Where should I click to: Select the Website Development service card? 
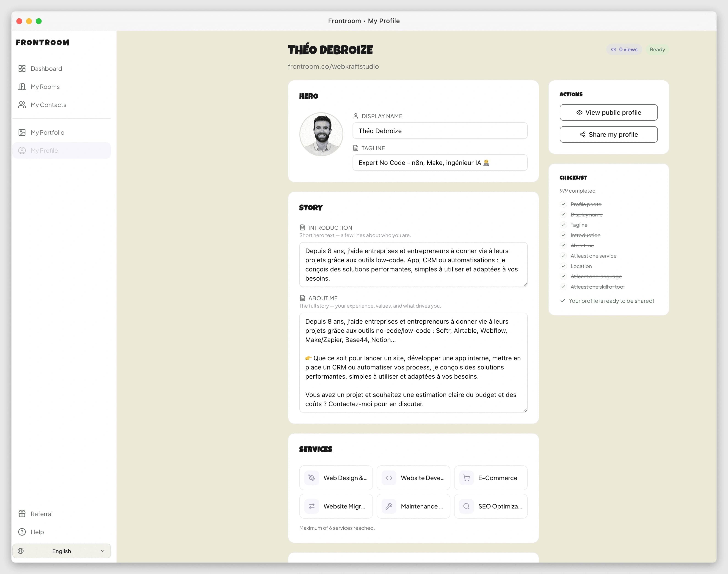(413, 478)
